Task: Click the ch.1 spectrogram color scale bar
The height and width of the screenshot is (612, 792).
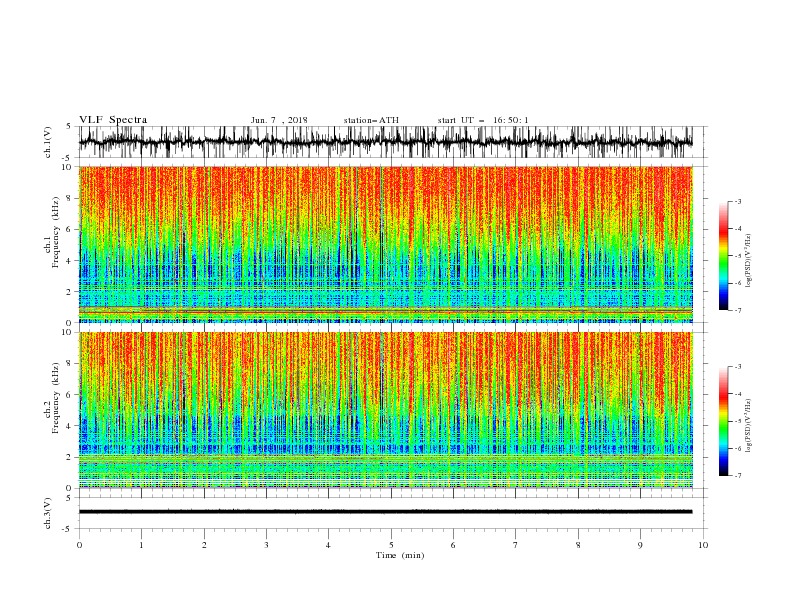Action: tap(723, 256)
